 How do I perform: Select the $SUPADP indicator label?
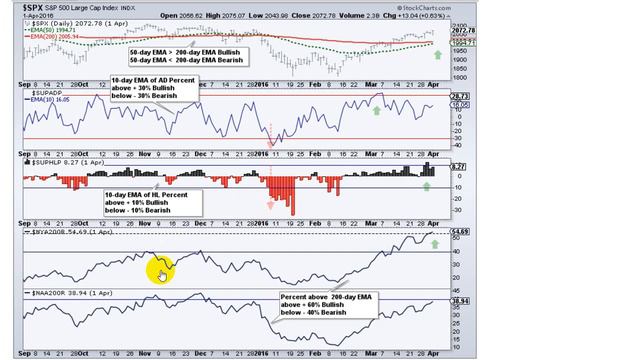[x=46, y=93]
